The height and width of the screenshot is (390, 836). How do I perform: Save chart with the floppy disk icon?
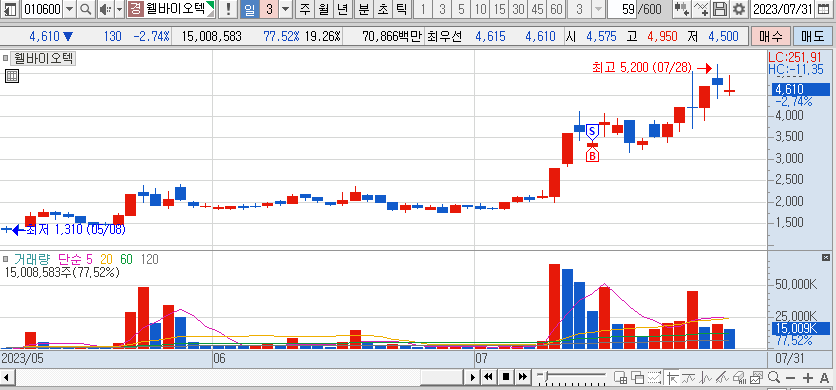coord(720,9)
